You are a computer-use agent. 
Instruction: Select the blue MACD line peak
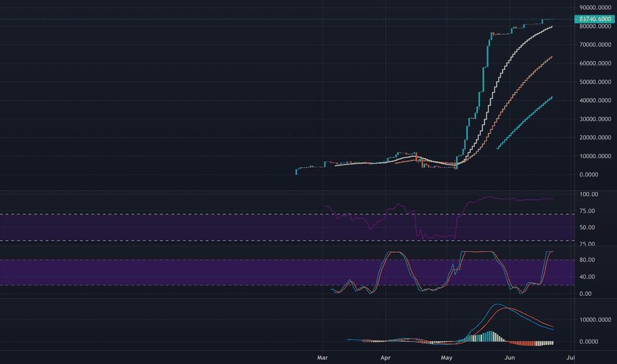[x=498, y=304]
